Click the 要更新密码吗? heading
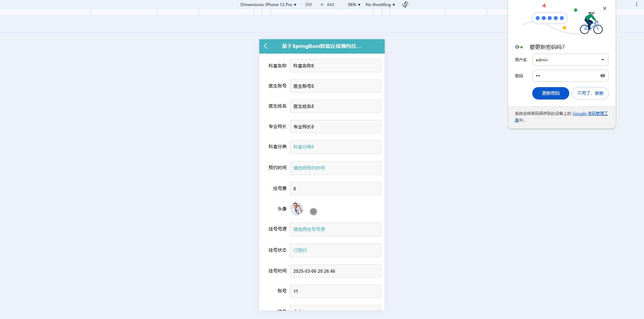 pos(547,47)
